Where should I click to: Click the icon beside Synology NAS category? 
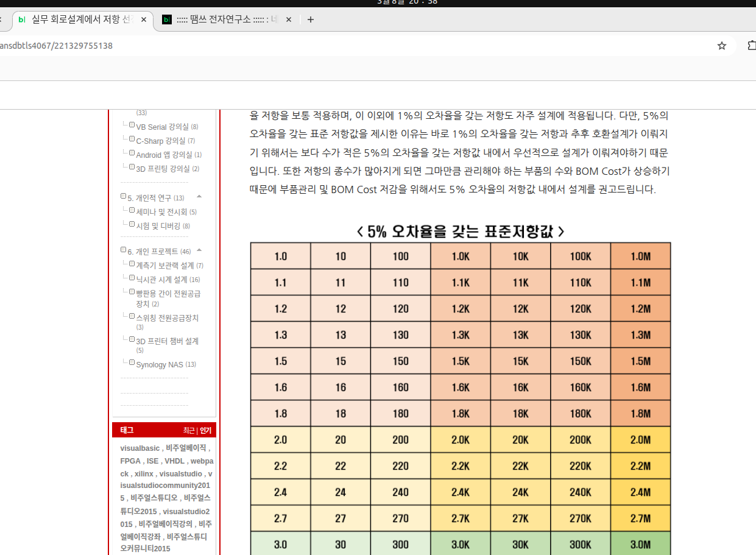click(x=132, y=362)
